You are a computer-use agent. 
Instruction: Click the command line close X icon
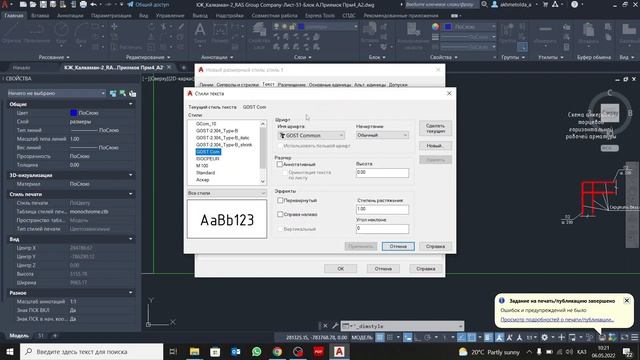click(325, 326)
